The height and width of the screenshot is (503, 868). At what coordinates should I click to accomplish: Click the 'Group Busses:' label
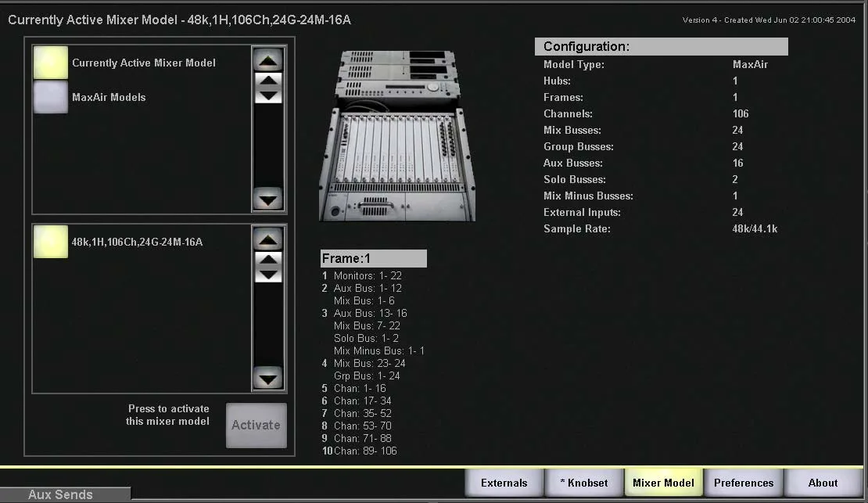click(x=579, y=146)
